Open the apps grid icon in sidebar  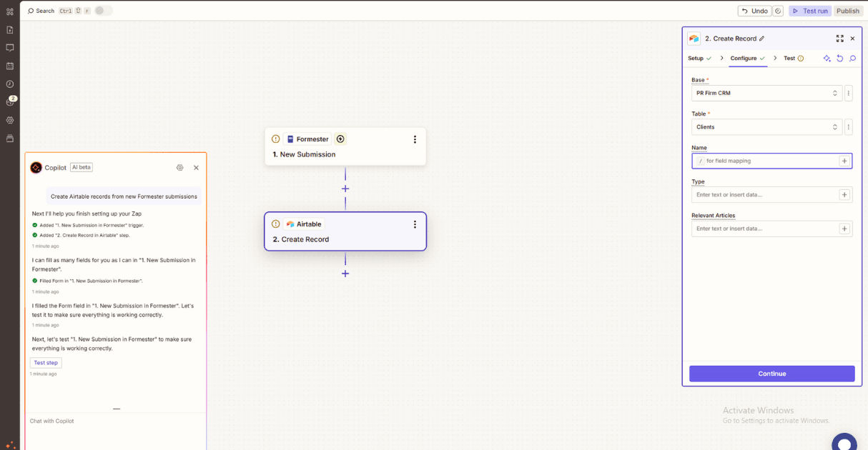[10, 11]
